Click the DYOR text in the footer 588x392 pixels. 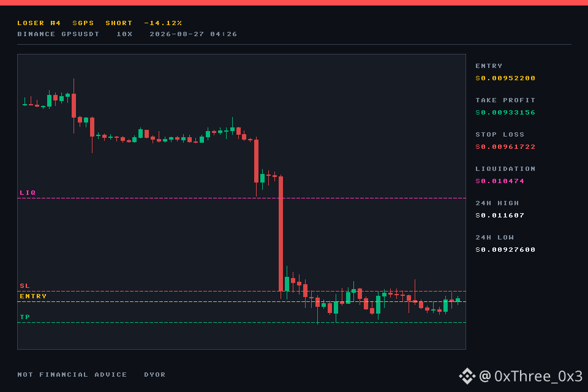(155, 374)
